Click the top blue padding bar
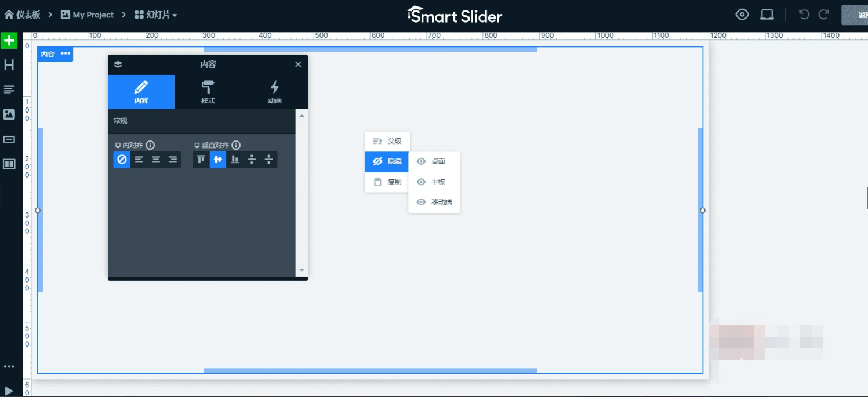This screenshot has width=868, height=397. coord(370,49)
